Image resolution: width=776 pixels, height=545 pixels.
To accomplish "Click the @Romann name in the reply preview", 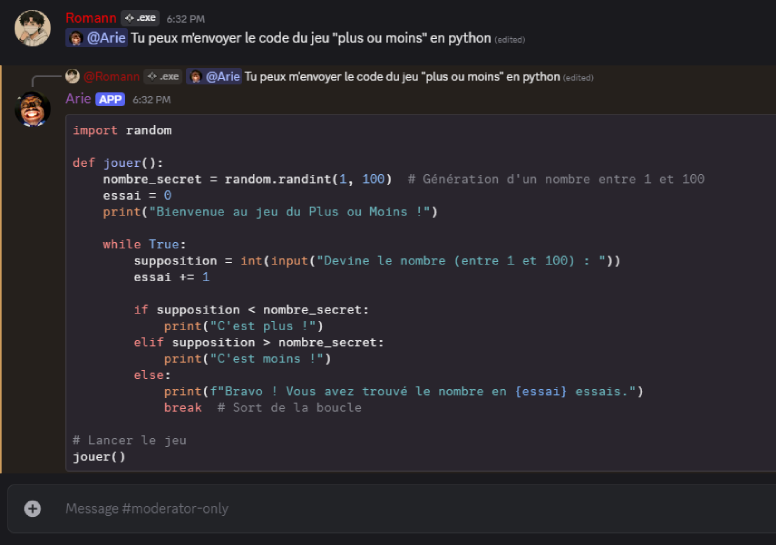I will click(x=111, y=76).
